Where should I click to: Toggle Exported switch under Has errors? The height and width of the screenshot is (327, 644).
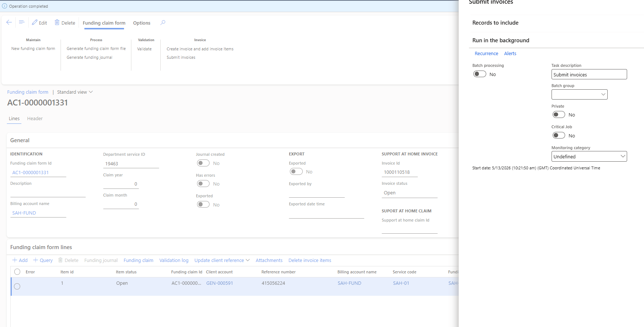[203, 205]
